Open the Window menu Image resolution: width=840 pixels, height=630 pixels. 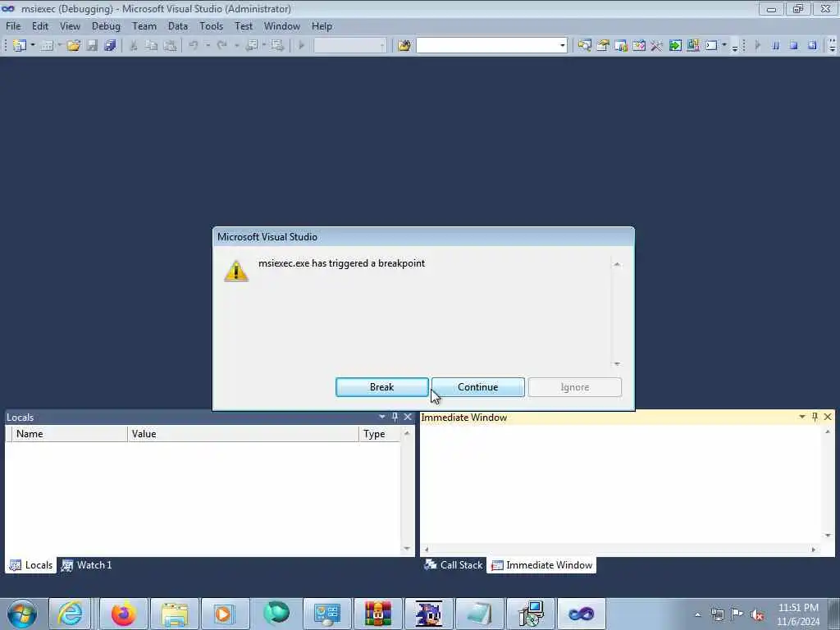(282, 26)
